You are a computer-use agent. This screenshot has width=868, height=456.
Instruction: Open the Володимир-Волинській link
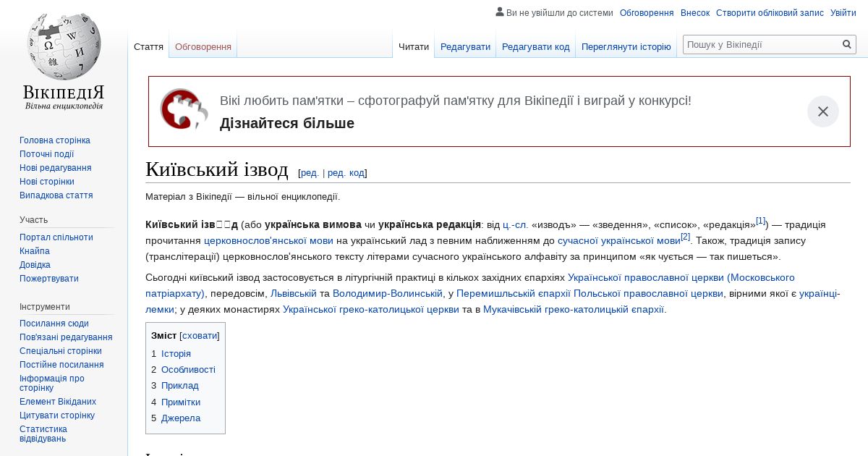tap(388, 293)
